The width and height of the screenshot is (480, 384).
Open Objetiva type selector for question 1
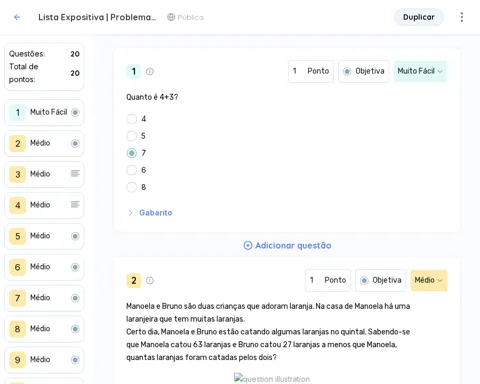click(364, 71)
